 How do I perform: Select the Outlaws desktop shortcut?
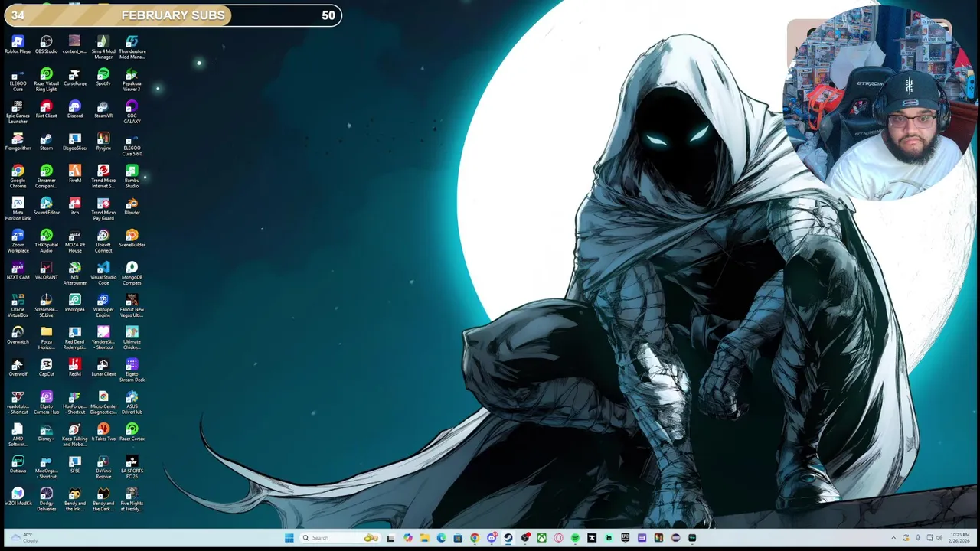tap(18, 465)
